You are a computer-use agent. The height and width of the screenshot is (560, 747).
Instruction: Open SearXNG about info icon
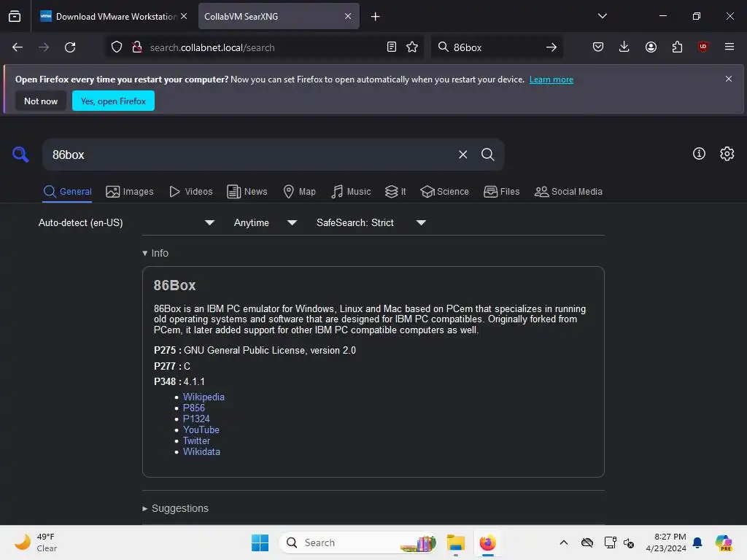[699, 154]
